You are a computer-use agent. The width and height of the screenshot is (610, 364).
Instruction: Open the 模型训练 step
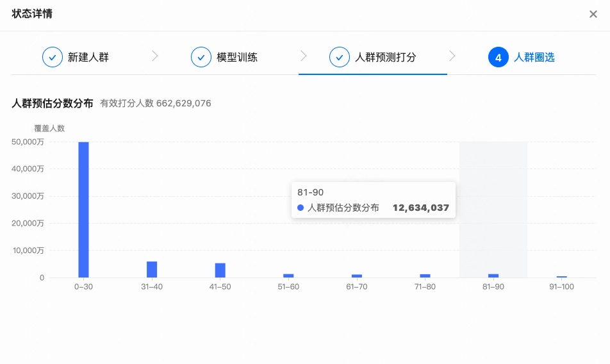coord(237,57)
